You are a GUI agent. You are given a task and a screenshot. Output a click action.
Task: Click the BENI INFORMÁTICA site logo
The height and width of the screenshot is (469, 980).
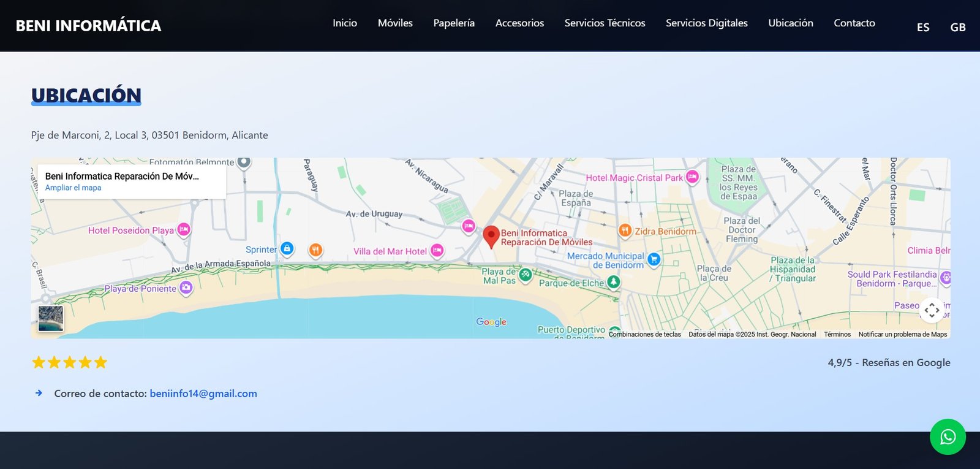pos(88,26)
